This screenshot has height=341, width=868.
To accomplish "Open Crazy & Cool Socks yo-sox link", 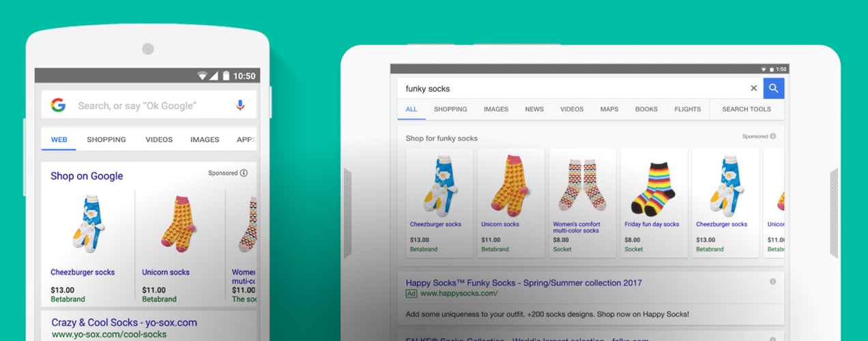I will click(124, 323).
